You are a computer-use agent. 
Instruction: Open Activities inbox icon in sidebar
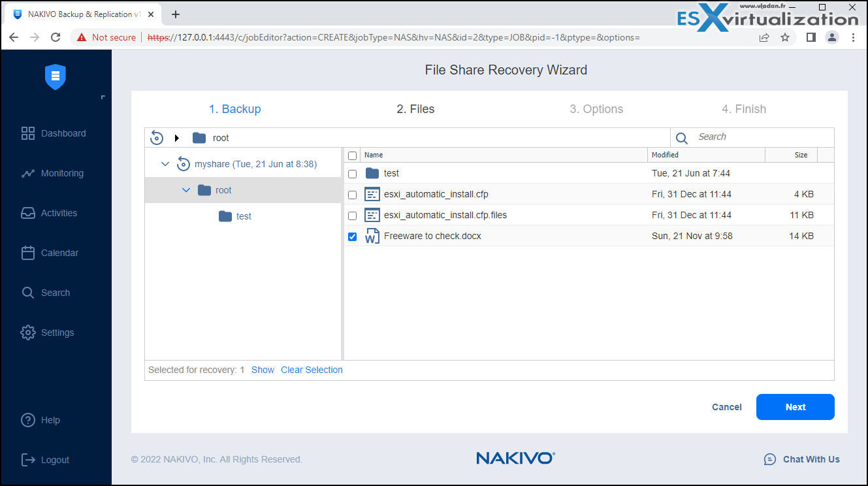click(x=28, y=213)
